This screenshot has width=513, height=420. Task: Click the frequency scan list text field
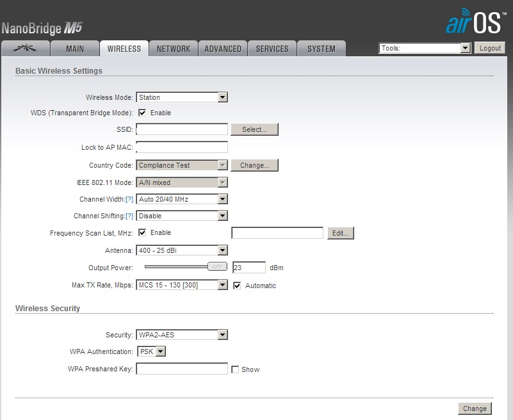(x=277, y=233)
